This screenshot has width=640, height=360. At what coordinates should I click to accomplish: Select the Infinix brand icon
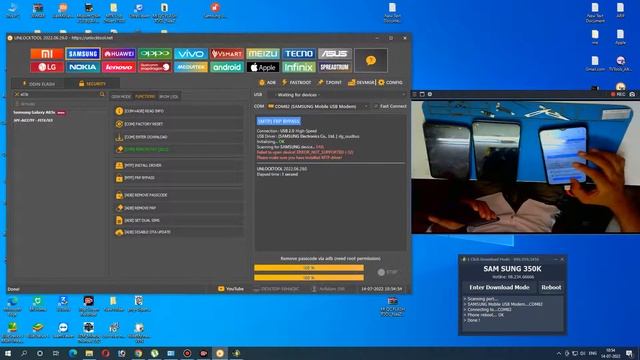click(x=298, y=67)
